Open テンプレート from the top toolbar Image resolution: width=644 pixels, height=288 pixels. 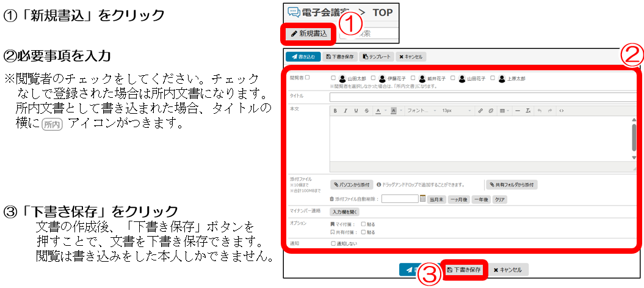pyautogui.click(x=375, y=57)
